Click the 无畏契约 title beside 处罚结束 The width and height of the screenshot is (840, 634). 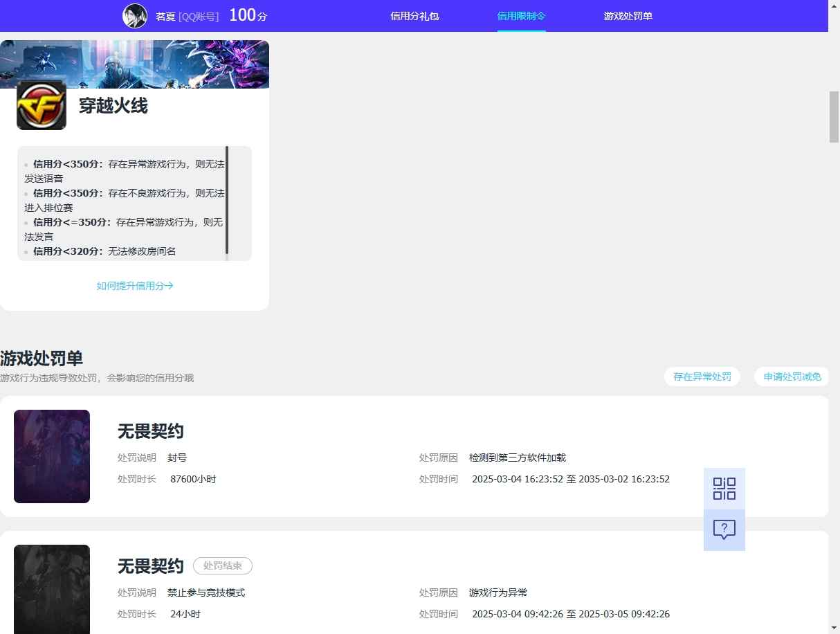click(x=151, y=566)
